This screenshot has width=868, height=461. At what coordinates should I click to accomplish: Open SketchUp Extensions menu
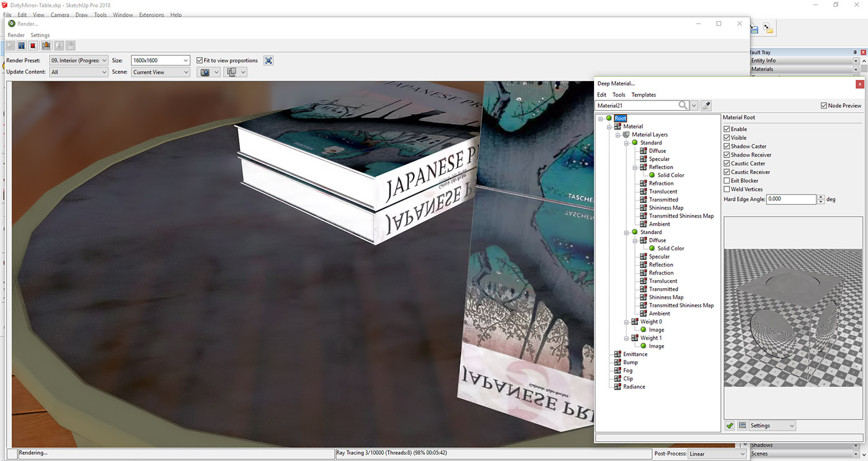click(x=152, y=15)
